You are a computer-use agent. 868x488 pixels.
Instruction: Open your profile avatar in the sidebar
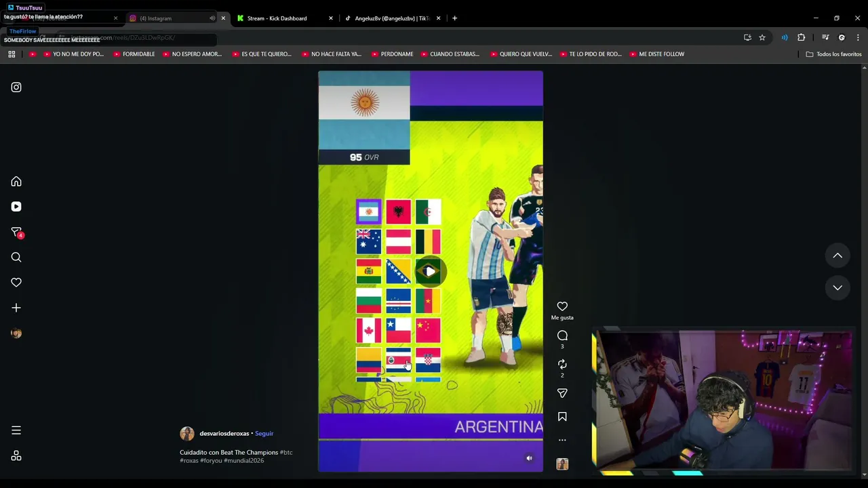tap(16, 333)
